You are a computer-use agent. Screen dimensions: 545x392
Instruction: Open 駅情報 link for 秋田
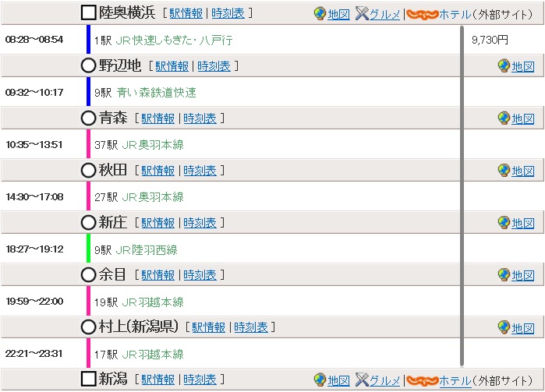[157, 171]
